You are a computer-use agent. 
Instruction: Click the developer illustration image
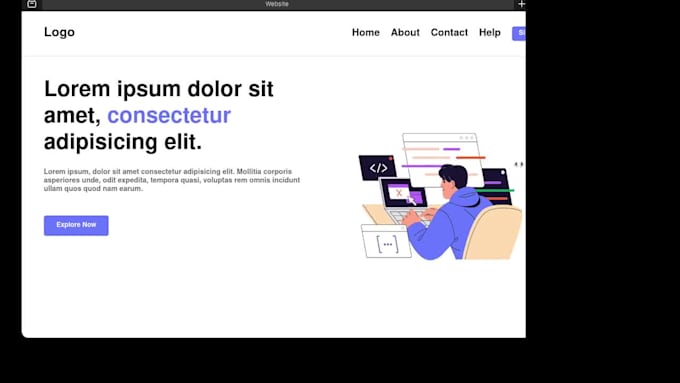[x=441, y=196]
